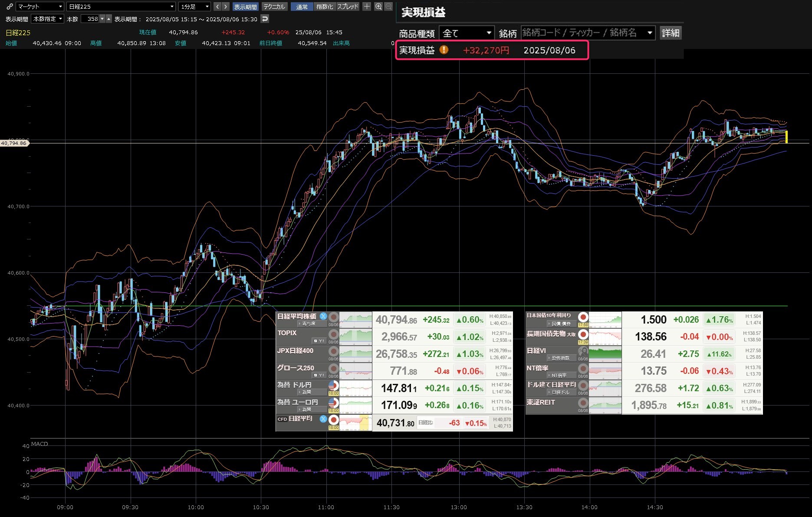Click the Japan flag icon on 長期国債先物 row
812x517 pixels.
(x=583, y=334)
